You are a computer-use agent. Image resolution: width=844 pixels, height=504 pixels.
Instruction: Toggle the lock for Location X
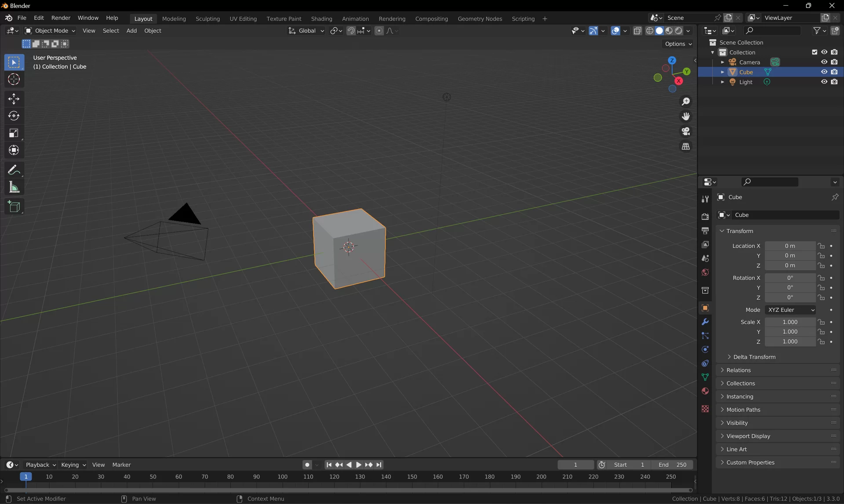[821, 246]
